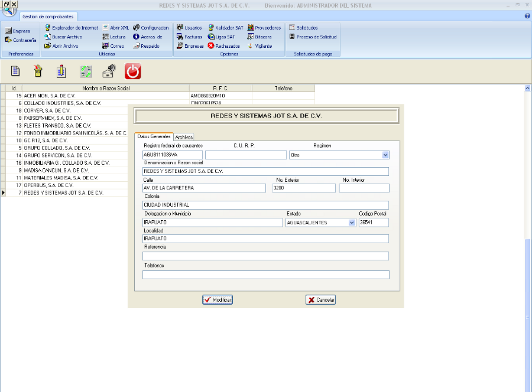The image size is (532, 392).
Task: Expand the Estado dropdown showing AGUASCALIENTES
Action: click(352, 223)
